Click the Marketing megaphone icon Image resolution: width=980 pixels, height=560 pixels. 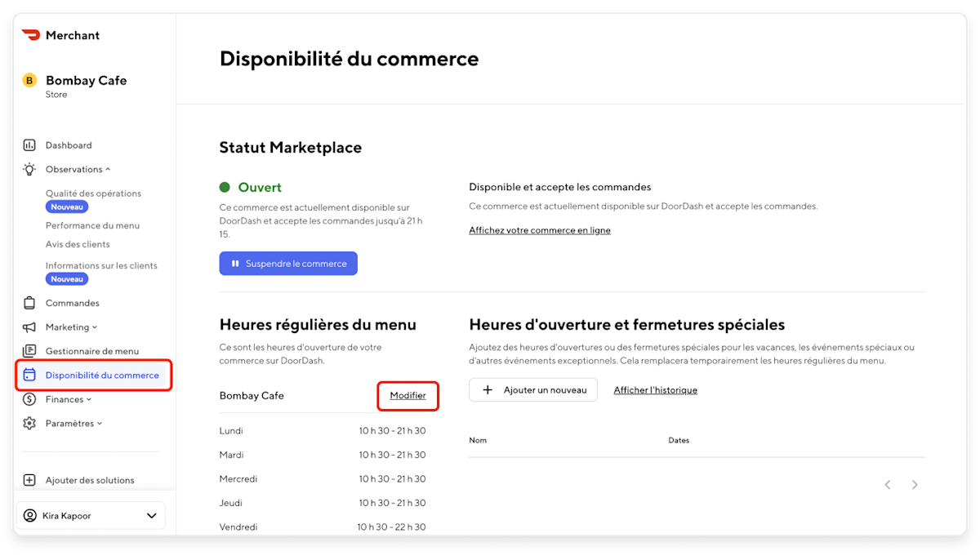[x=29, y=327]
